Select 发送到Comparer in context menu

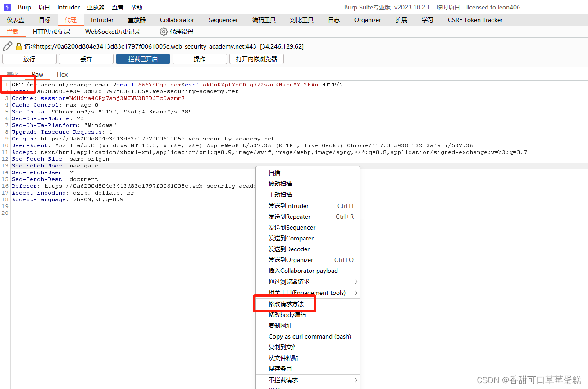tap(308, 238)
